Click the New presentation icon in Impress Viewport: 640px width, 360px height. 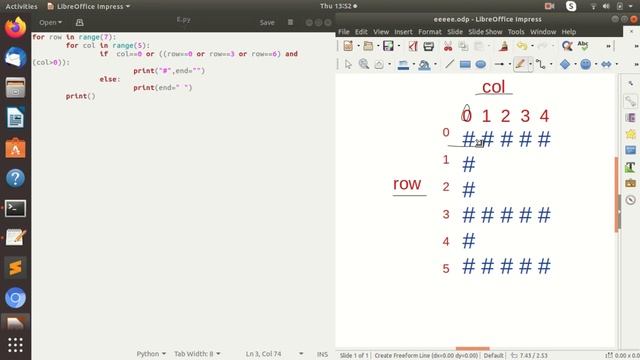pyautogui.click(x=348, y=46)
